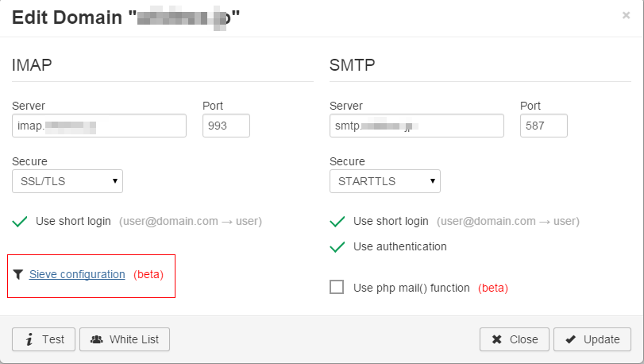Open the Sieve configuration link
The width and height of the screenshot is (644, 364).
pyautogui.click(x=77, y=274)
